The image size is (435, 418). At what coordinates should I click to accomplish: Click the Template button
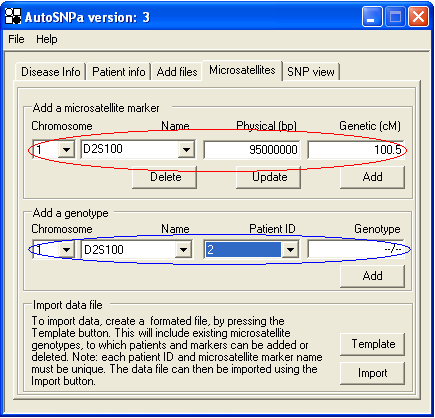pos(372,344)
